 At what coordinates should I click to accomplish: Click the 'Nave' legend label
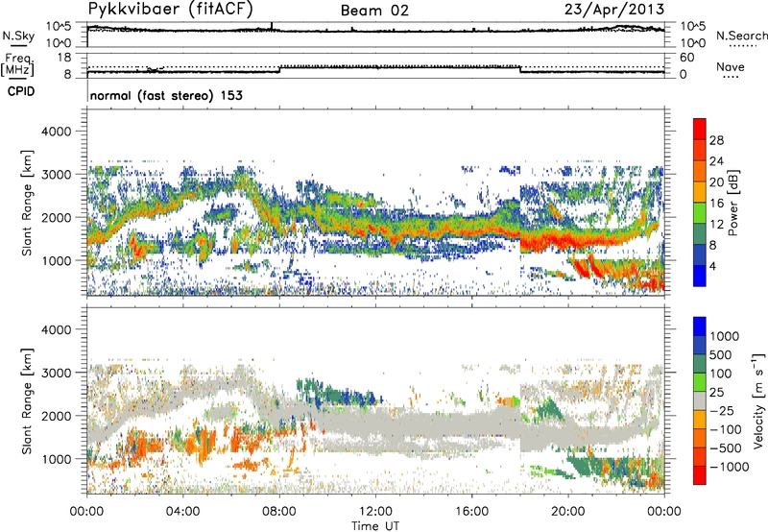(730, 67)
